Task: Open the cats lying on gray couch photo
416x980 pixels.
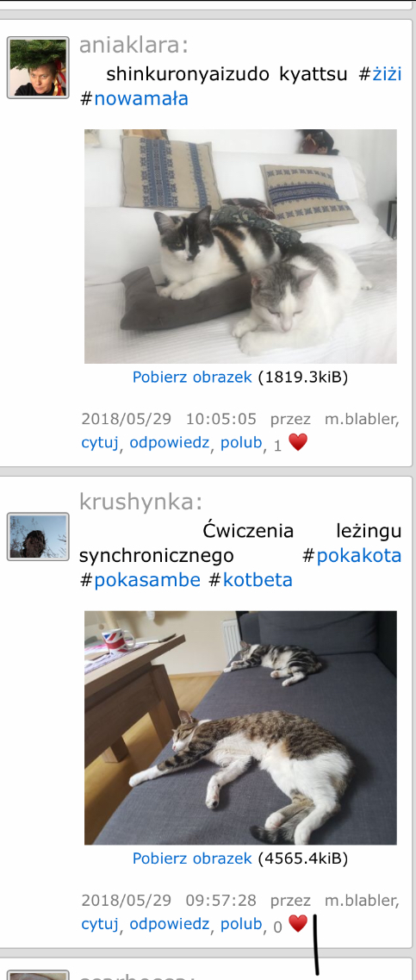Action: pyautogui.click(x=240, y=727)
